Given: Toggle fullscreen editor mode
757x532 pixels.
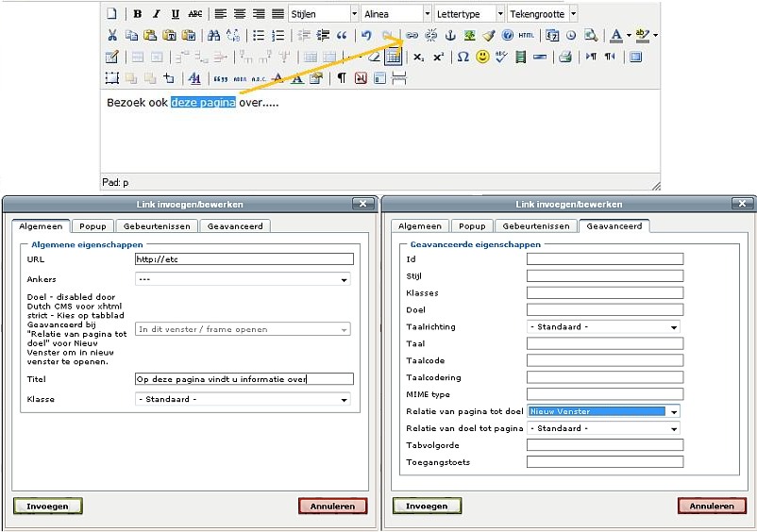Looking at the screenshot, I should (636, 57).
